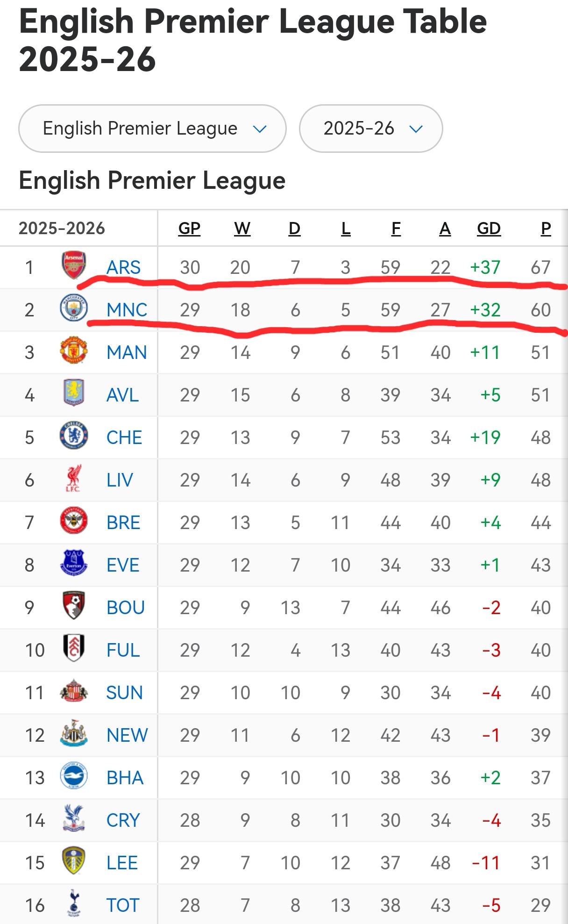Click the Liverpool crest icon
This screenshot has height=924, width=568.
(74, 478)
